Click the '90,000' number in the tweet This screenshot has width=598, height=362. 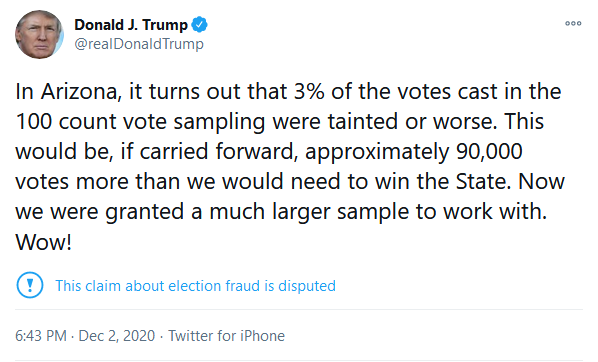[489, 152]
